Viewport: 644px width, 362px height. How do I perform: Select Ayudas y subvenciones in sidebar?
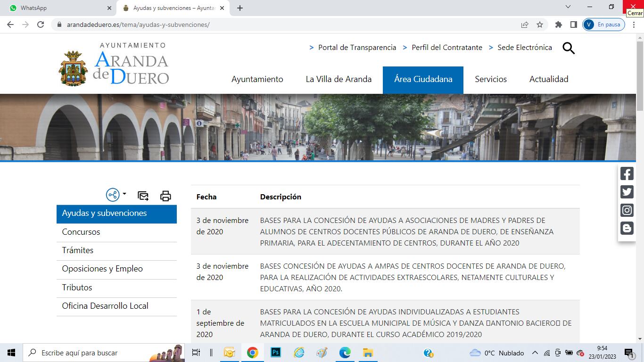(116, 214)
